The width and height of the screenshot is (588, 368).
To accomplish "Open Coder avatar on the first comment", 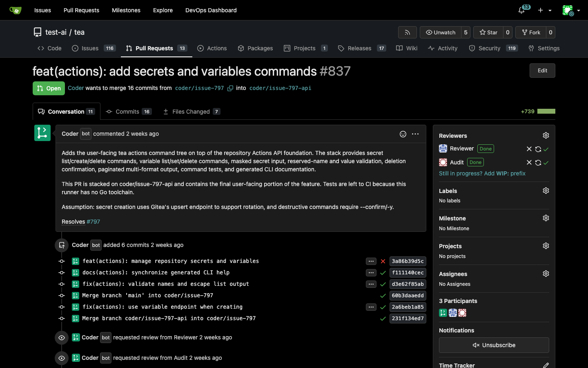I will point(42,133).
